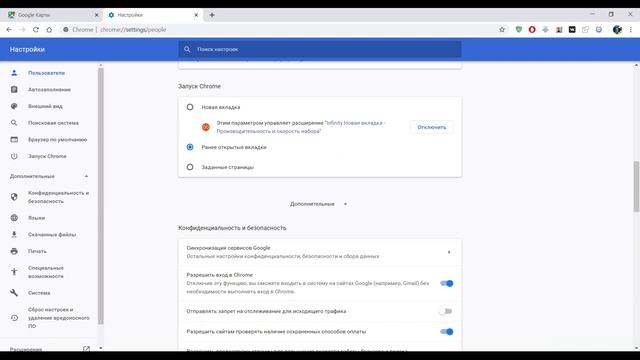The image size is (640, 360).
Task: Open the Скачанные файлы sidebar item
Action: tap(52, 234)
